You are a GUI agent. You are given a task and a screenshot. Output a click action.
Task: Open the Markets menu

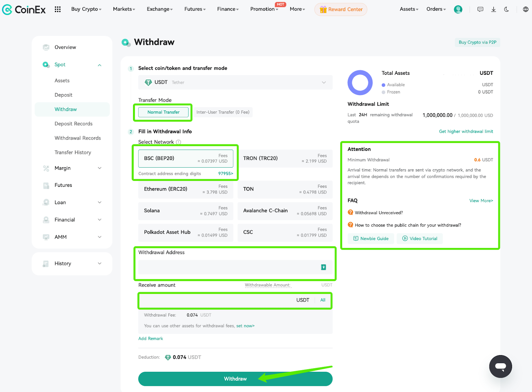pos(124,9)
